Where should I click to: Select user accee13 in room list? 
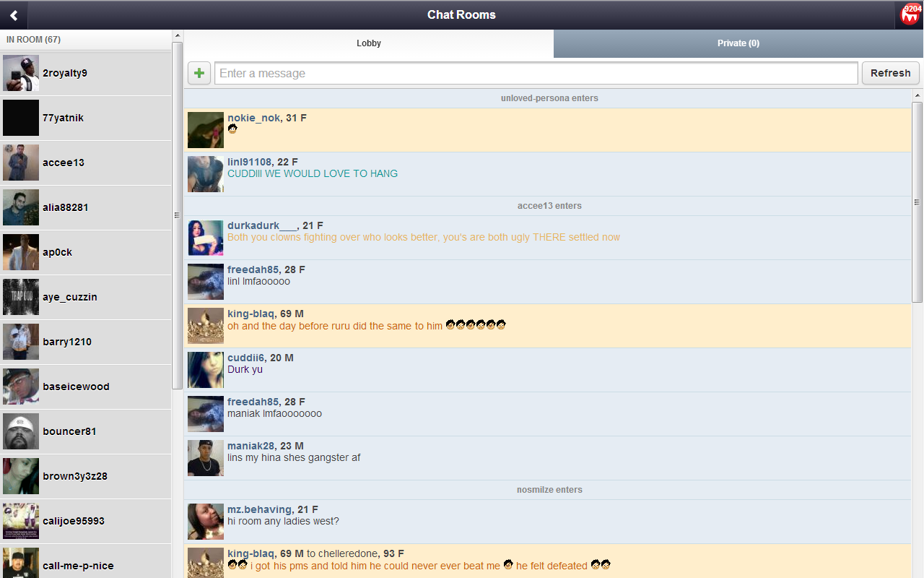coord(64,163)
